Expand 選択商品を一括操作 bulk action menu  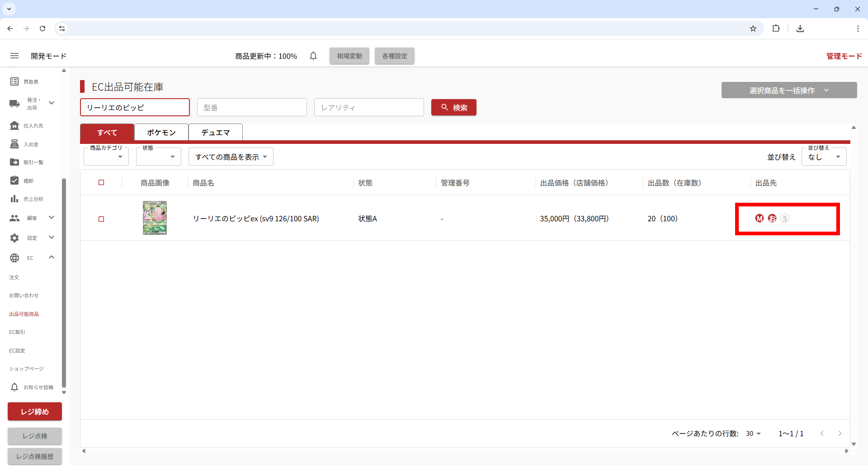789,91
